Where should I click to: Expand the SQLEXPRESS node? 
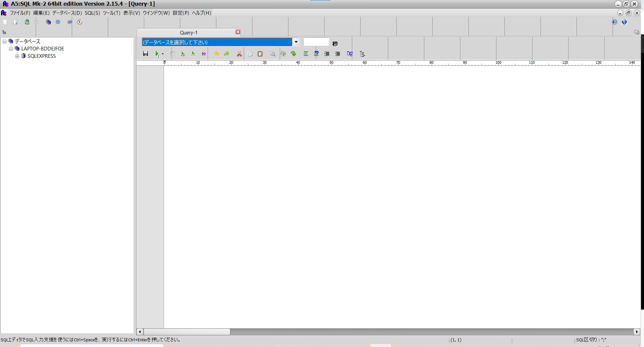(x=17, y=56)
